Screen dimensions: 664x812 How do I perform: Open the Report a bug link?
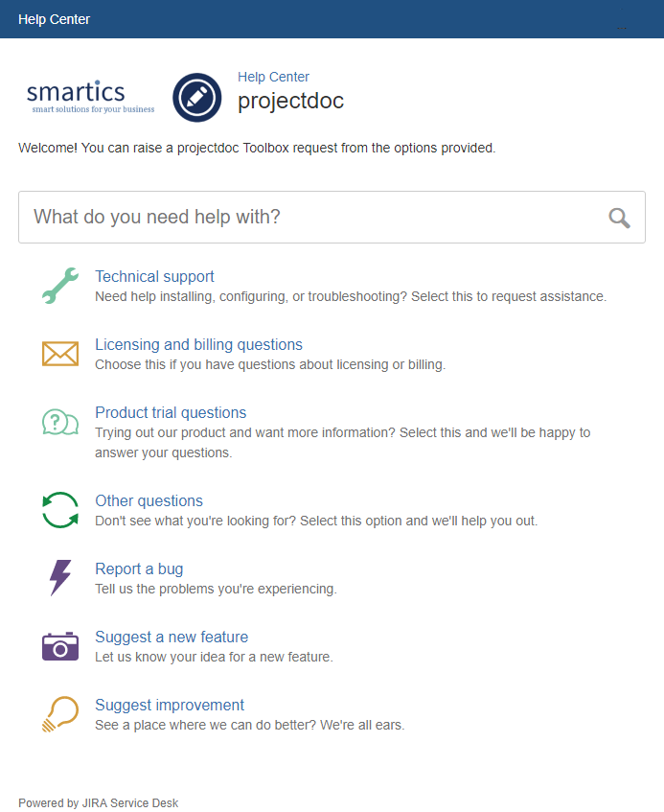point(139,569)
